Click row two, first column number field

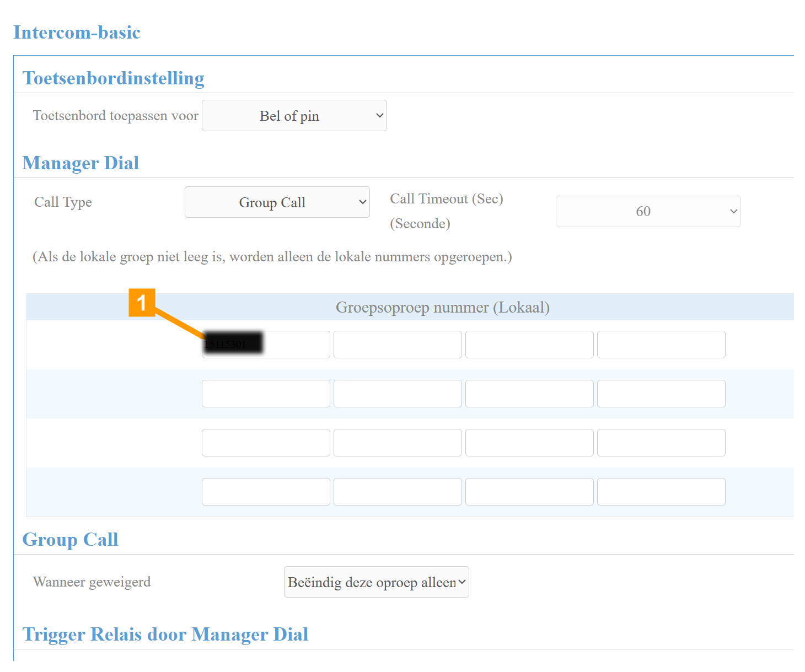[x=266, y=394]
